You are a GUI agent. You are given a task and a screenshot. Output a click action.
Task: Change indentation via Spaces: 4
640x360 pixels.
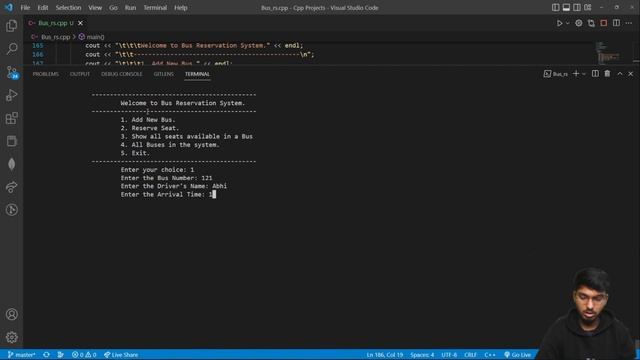422,355
